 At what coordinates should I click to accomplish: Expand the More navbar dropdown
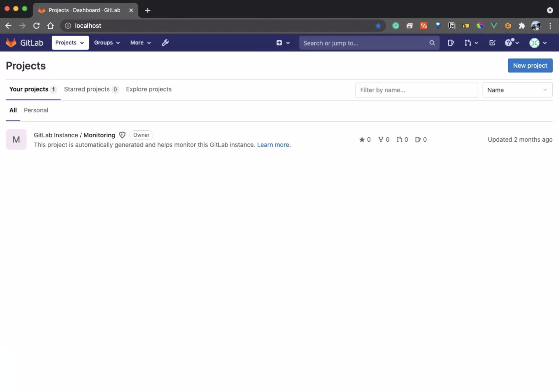140,43
